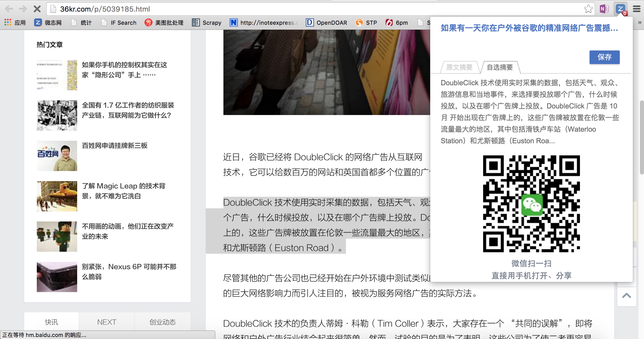Screen dimensions: 644x339
Task: Open article 了解 Magic Leap 的技术背景
Action: [x=124, y=191]
